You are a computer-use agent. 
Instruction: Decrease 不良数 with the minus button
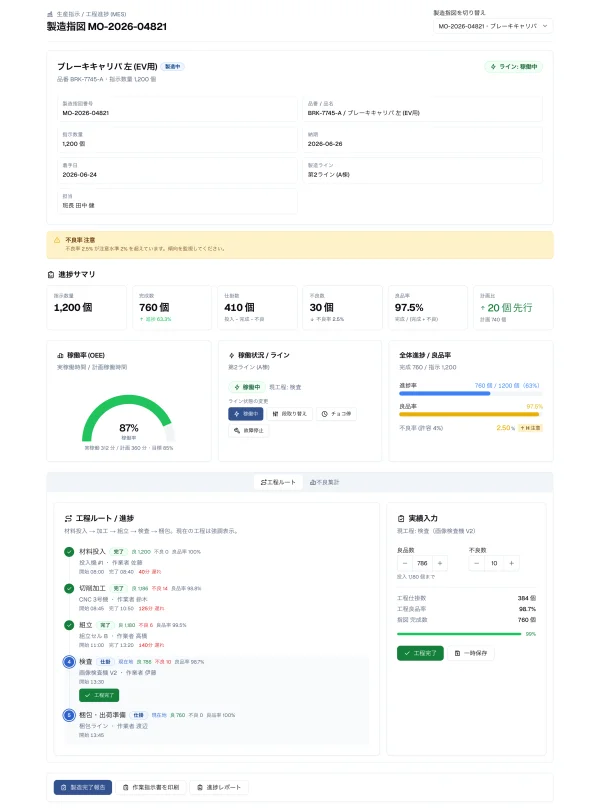click(477, 563)
